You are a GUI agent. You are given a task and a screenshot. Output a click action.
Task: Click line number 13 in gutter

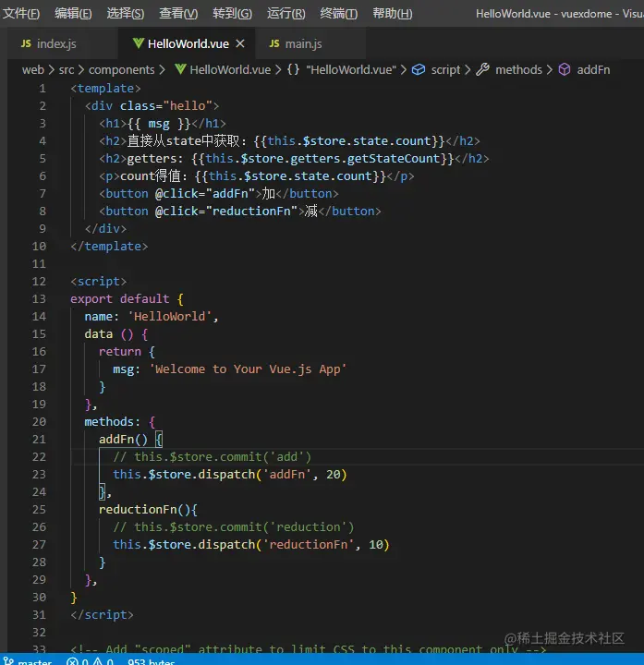pyautogui.click(x=39, y=299)
